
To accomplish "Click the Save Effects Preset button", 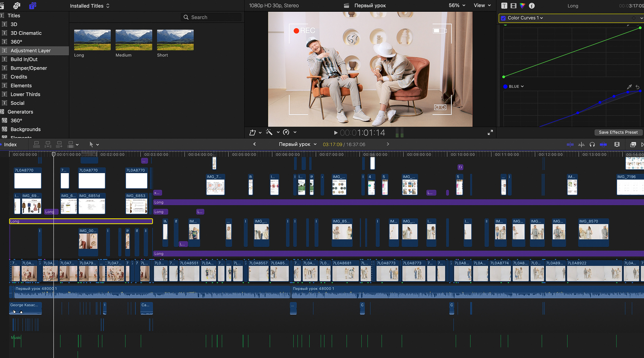I will tap(618, 132).
